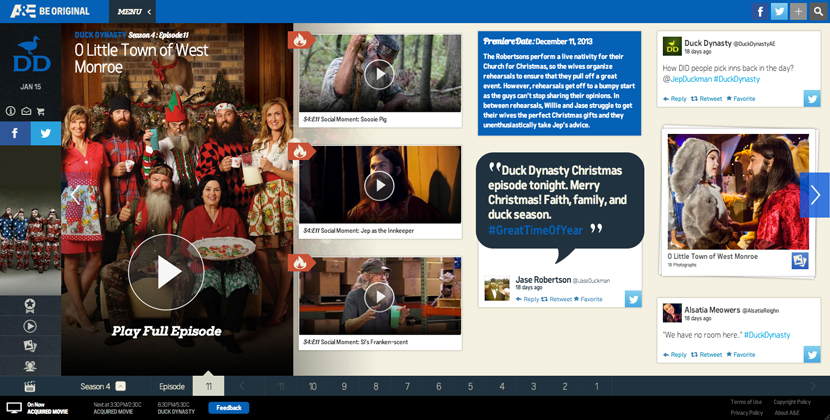Viewport: 830px width, 420px height.
Task: Collapse the MENU chevron in header
Action: [149, 12]
